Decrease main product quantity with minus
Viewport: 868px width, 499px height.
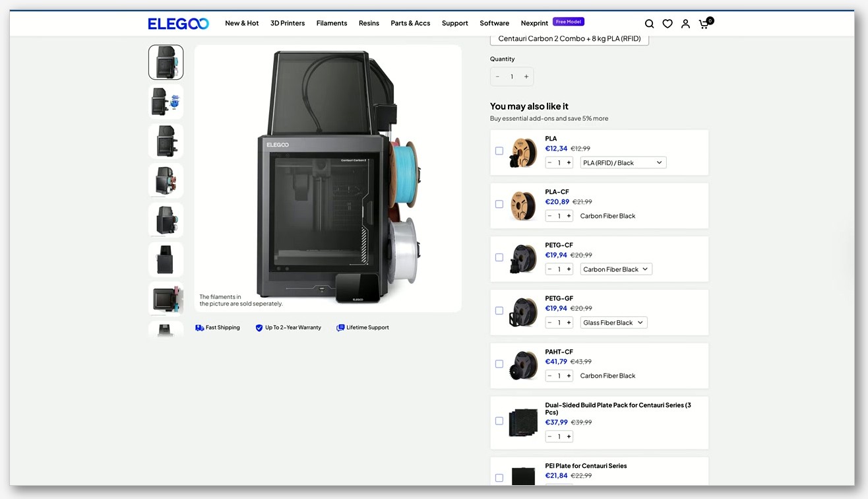(x=497, y=77)
